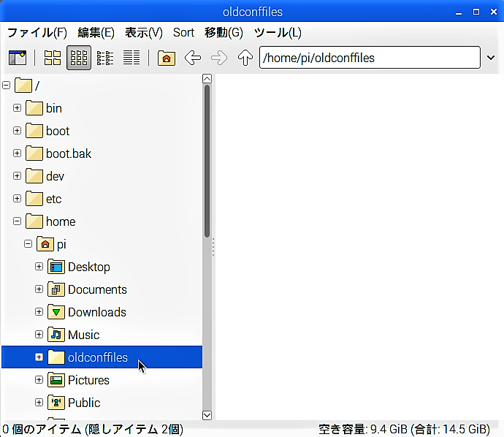Viewport: 504px width, 437px height.
Task: Click the tree vertical scrollbar thumb
Action: point(207,161)
